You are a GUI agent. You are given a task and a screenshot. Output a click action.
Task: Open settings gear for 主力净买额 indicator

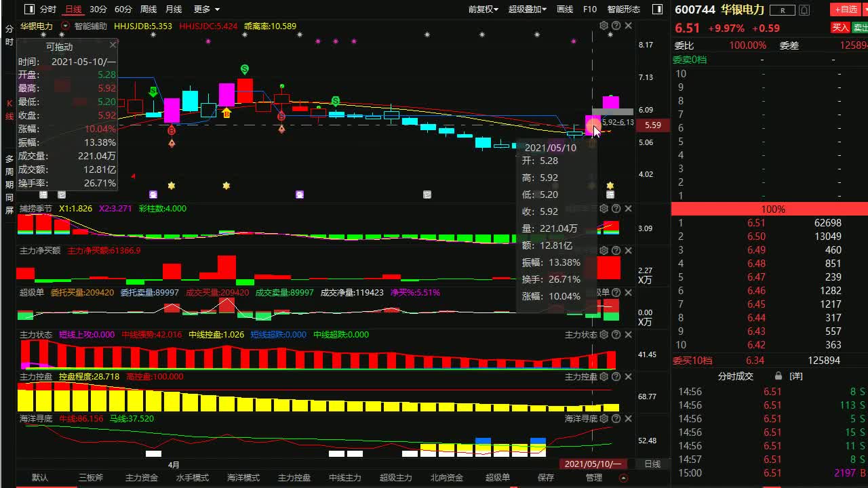pos(604,251)
